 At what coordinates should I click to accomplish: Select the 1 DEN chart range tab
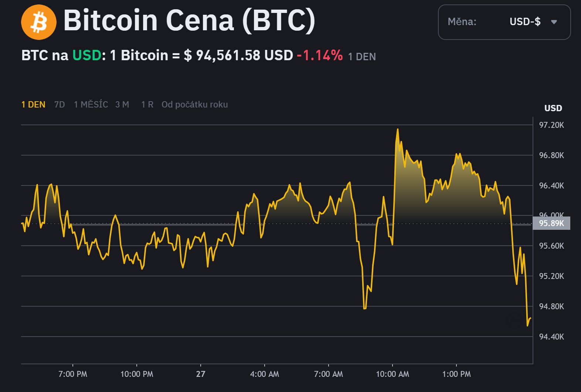[x=33, y=105]
